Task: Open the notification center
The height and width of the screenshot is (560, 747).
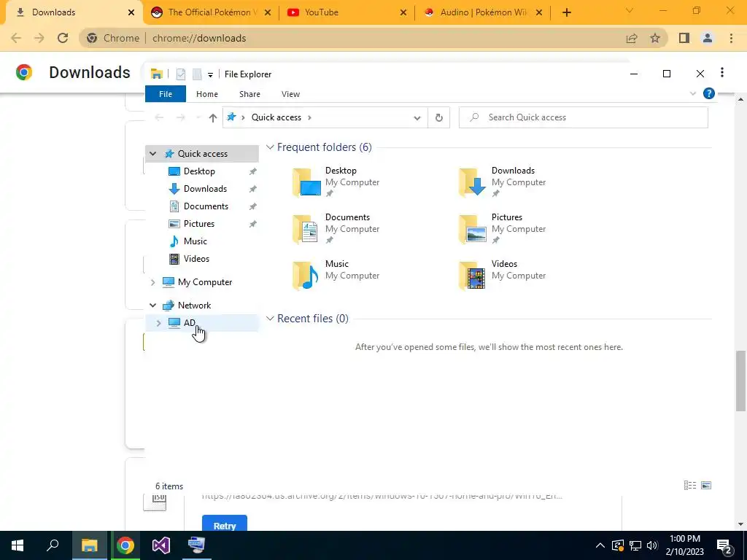Action: pyautogui.click(x=724, y=545)
